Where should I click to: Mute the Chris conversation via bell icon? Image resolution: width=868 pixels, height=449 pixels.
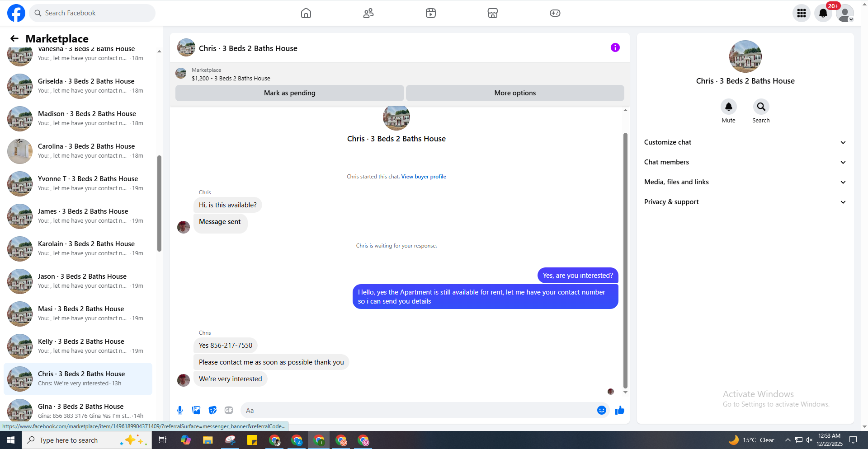[x=729, y=107]
